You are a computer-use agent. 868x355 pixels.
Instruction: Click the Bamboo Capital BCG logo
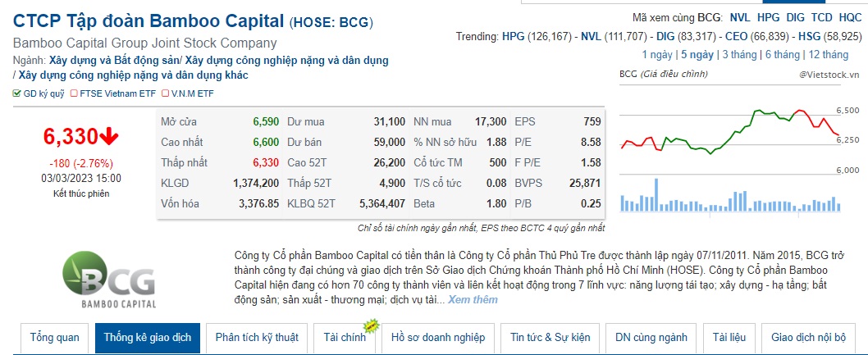pos(108,281)
